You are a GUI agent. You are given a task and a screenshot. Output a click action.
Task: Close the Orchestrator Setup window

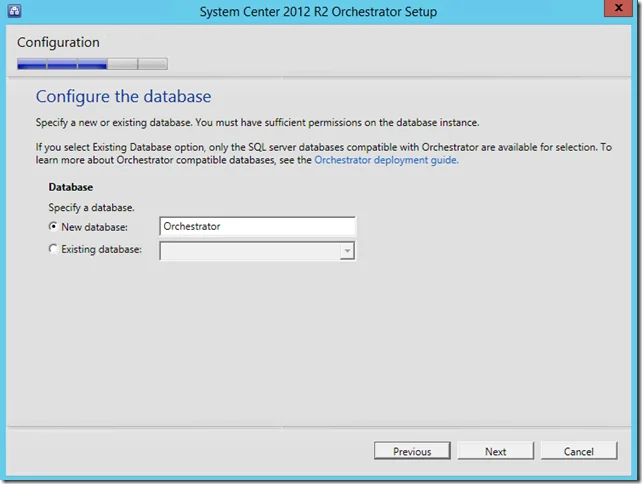pos(618,8)
